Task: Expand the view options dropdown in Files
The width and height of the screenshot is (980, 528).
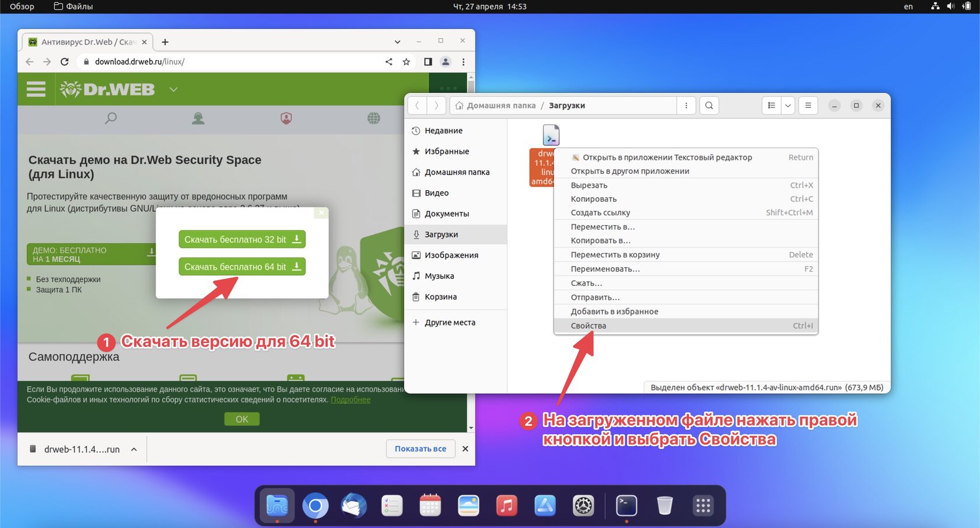Action: pyautogui.click(x=788, y=106)
